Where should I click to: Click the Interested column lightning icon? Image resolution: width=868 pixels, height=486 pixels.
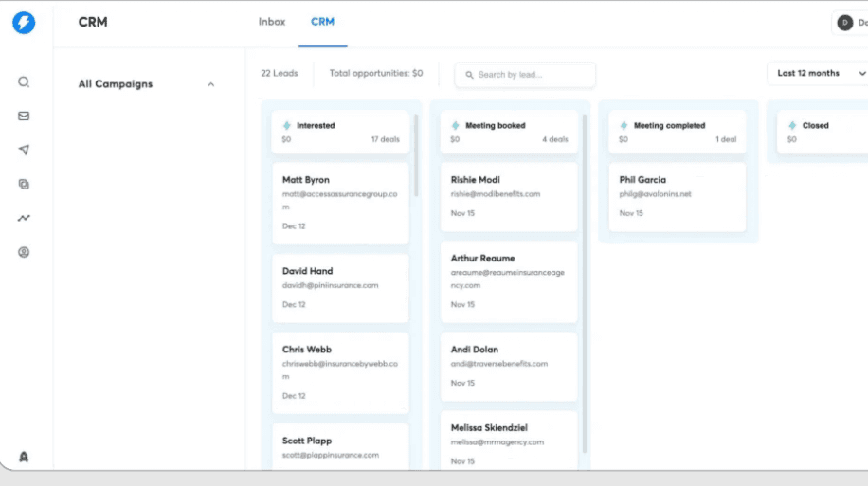287,126
